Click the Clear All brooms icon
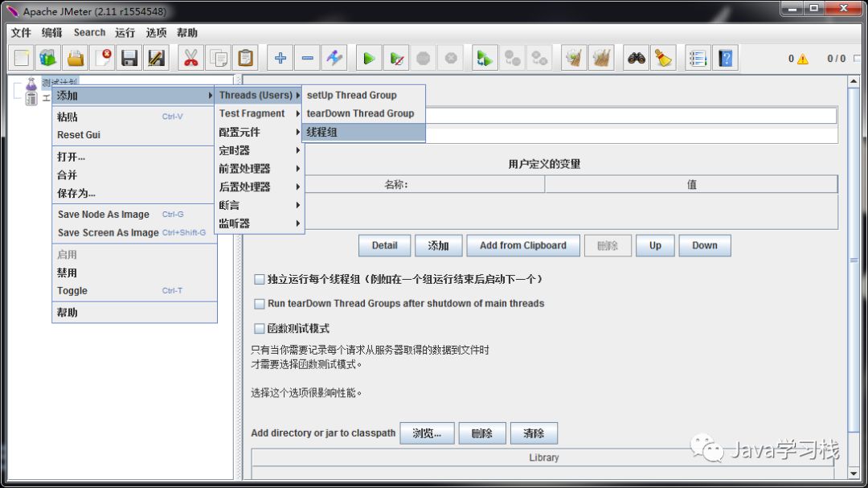 [x=601, y=58]
